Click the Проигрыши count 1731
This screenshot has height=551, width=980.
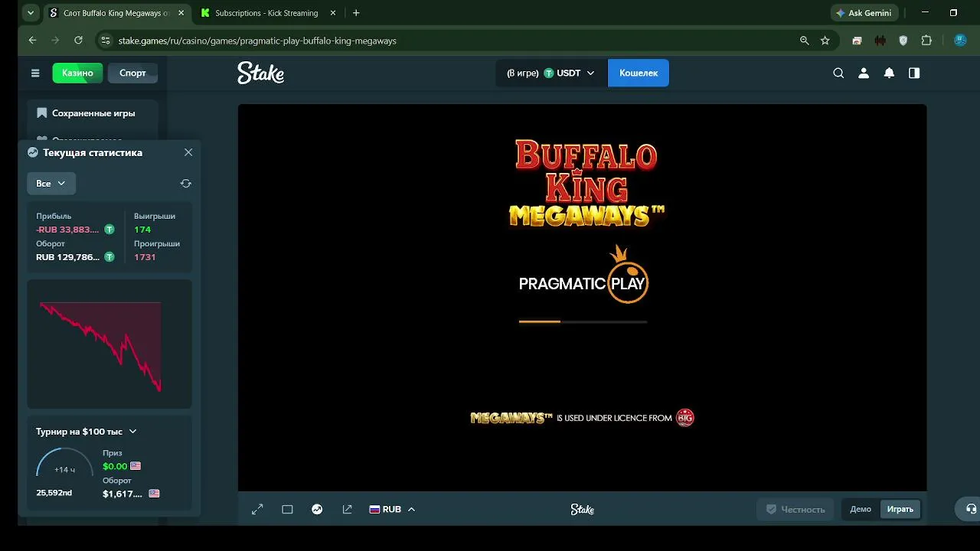[x=145, y=257]
